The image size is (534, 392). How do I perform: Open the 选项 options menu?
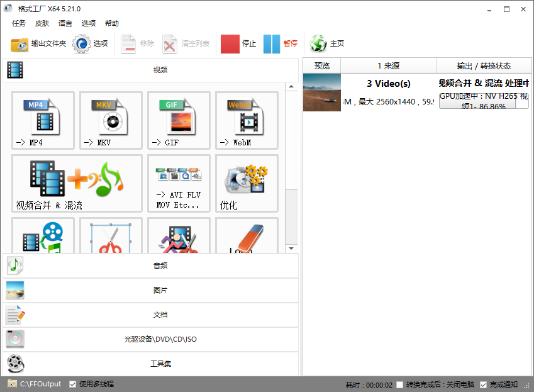(x=89, y=23)
